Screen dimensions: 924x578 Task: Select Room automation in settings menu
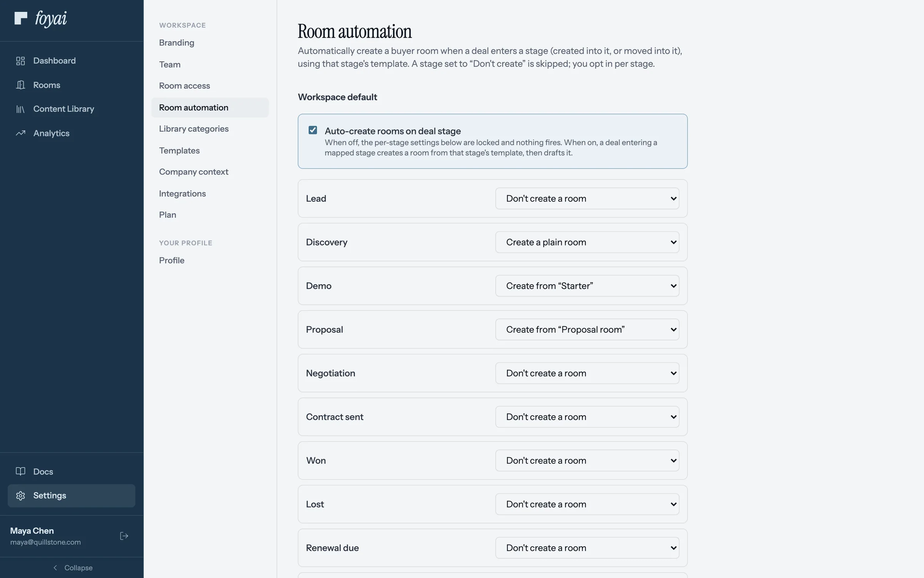coord(210,108)
